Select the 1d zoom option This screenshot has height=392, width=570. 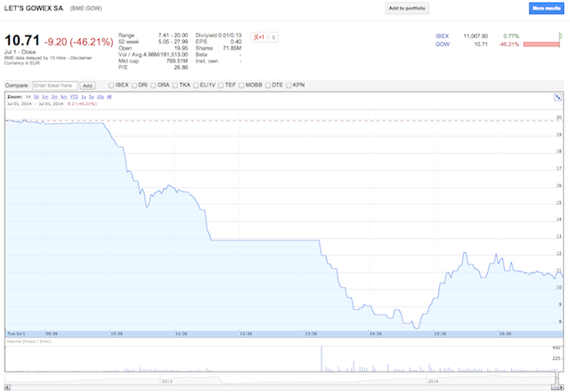point(28,97)
